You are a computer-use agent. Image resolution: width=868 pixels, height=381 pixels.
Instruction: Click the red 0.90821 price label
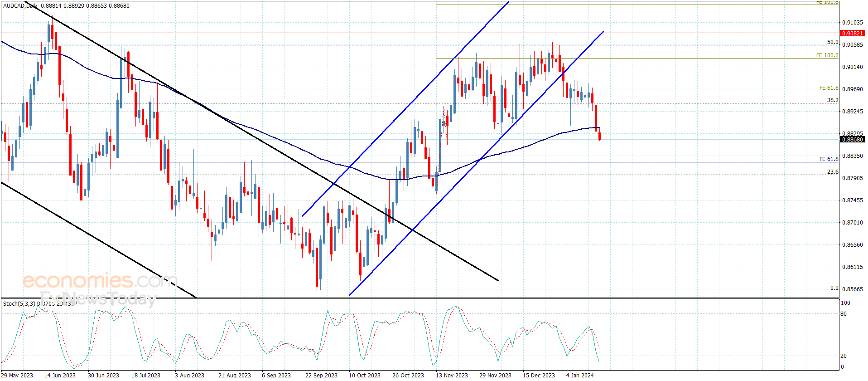point(852,33)
